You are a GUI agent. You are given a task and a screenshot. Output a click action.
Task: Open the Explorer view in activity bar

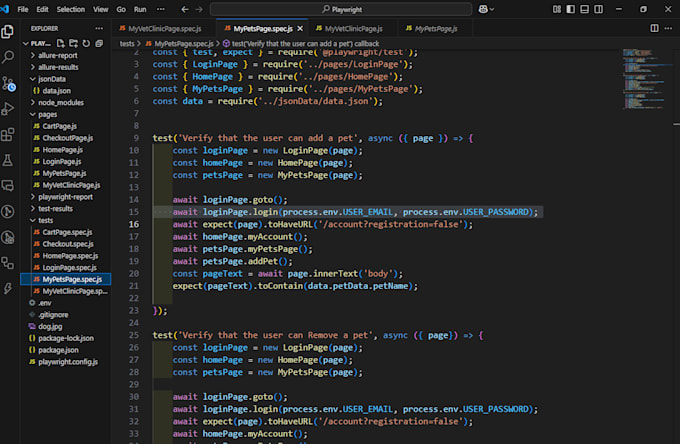click(x=8, y=32)
